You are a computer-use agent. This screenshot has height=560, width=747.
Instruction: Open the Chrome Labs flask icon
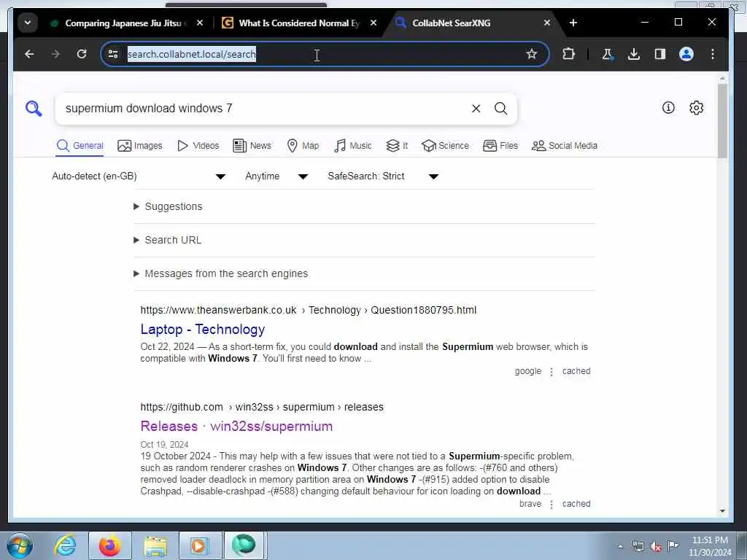click(608, 54)
